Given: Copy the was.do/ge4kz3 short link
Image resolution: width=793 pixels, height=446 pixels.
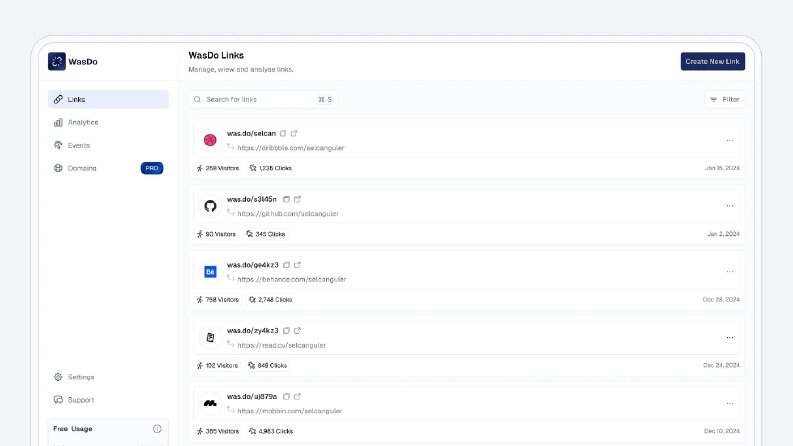Looking at the screenshot, I should pyautogui.click(x=286, y=265).
